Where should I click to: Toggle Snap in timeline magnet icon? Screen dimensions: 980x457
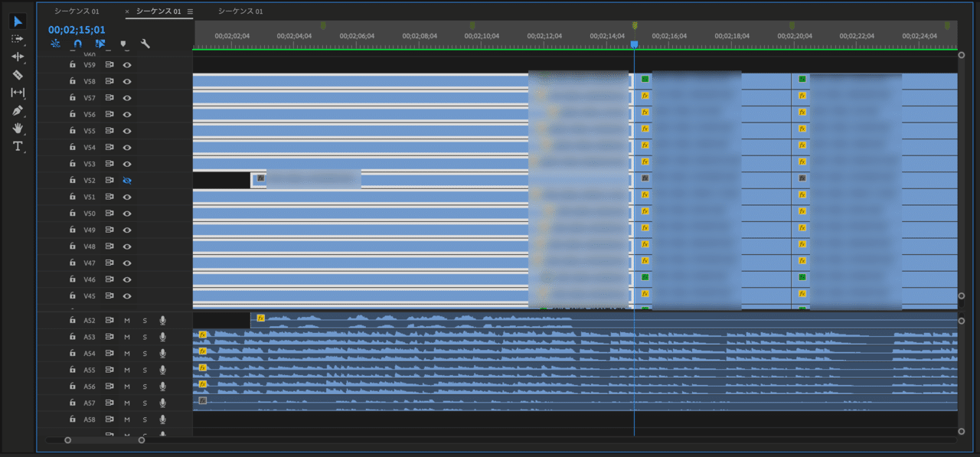[x=77, y=44]
